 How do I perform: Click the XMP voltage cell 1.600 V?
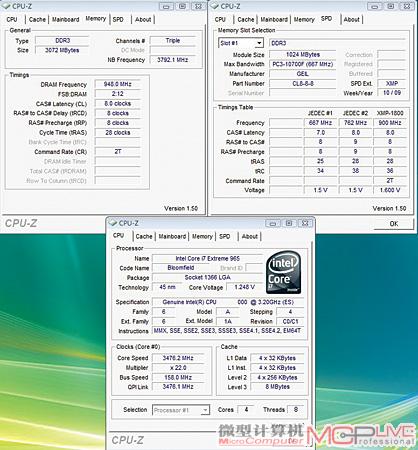(x=390, y=190)
